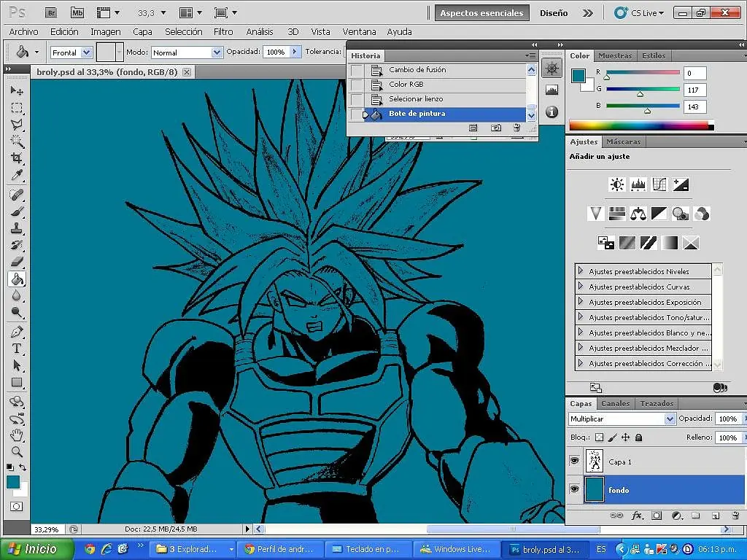Select the Rectangular Marquee tool
The height and width of the screenshot is (560, 747).
point(17,108)
